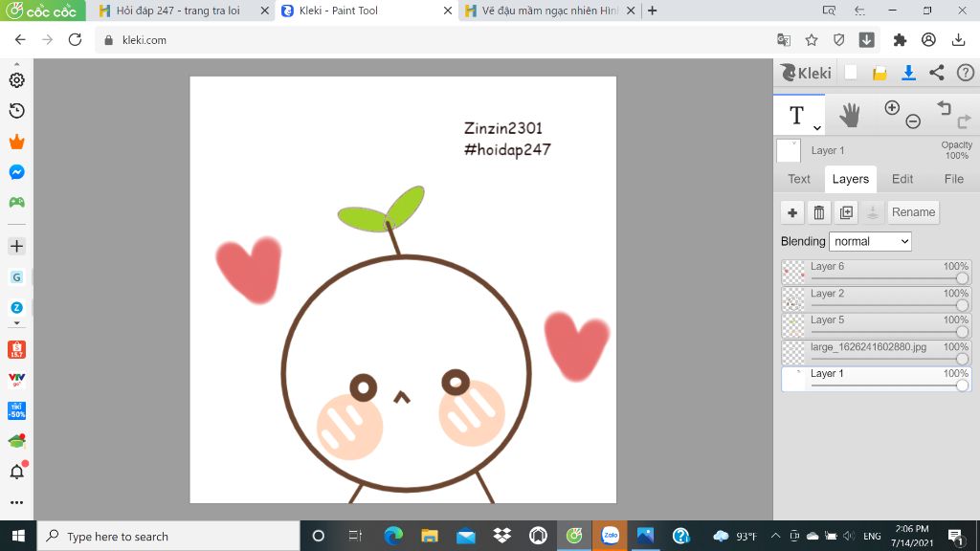This screenshot has height=551, width=980.
Task: Open the share icon in Kleki header
Action: point(936,73)
